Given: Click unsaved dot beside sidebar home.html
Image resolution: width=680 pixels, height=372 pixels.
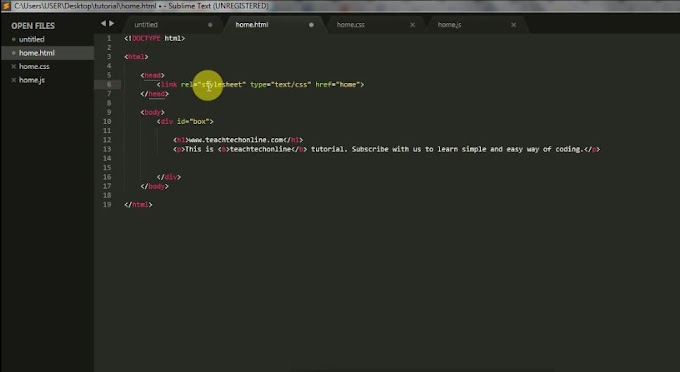Looking at the screenshot, I should [x=14, y=53].
